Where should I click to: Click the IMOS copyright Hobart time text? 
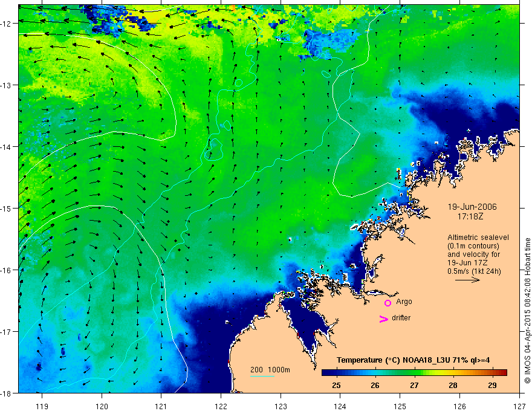(x=527, y=311)
